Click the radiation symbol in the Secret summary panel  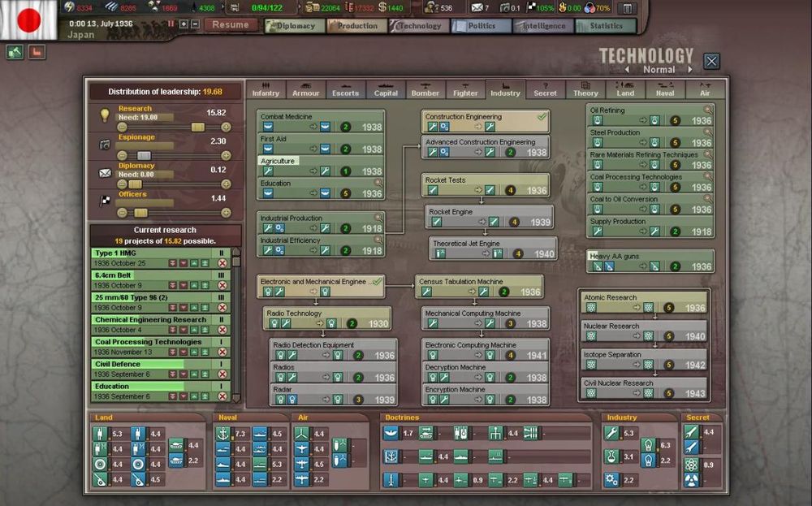click(691, 481)
